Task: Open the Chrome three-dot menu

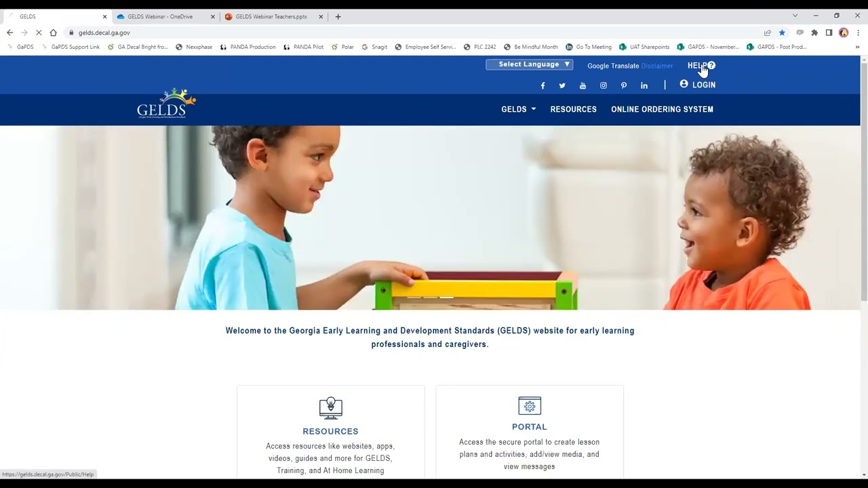Action: (x=858, y=33)
